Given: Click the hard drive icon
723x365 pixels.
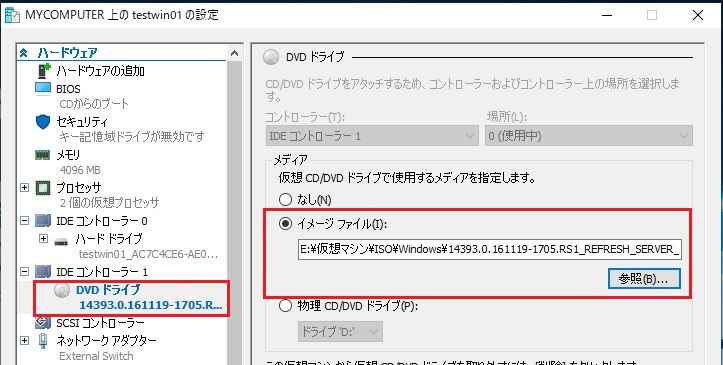Looking at the screenshot, I should coord(61,241).
